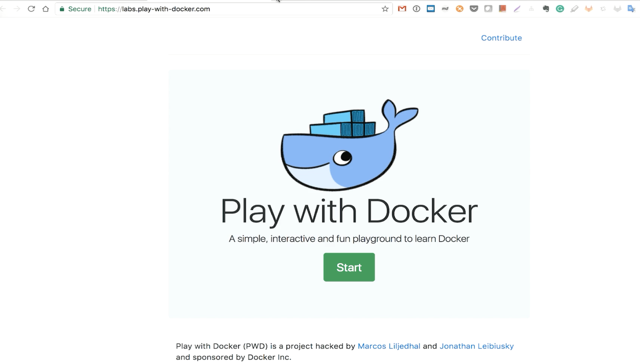Click the forward navigation arrow
Viewport: 640px width, 364px height.
(17, 9)
